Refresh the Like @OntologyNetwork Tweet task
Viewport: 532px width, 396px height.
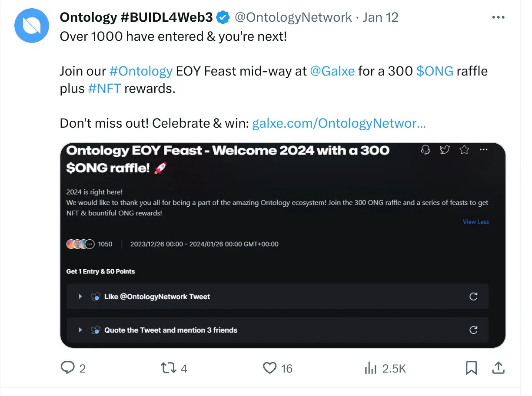[473, 297]
